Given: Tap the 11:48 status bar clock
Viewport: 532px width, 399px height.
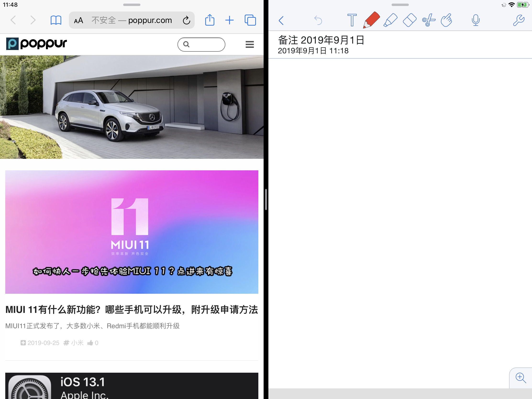Looking at the screenshot, I should 10,5.
